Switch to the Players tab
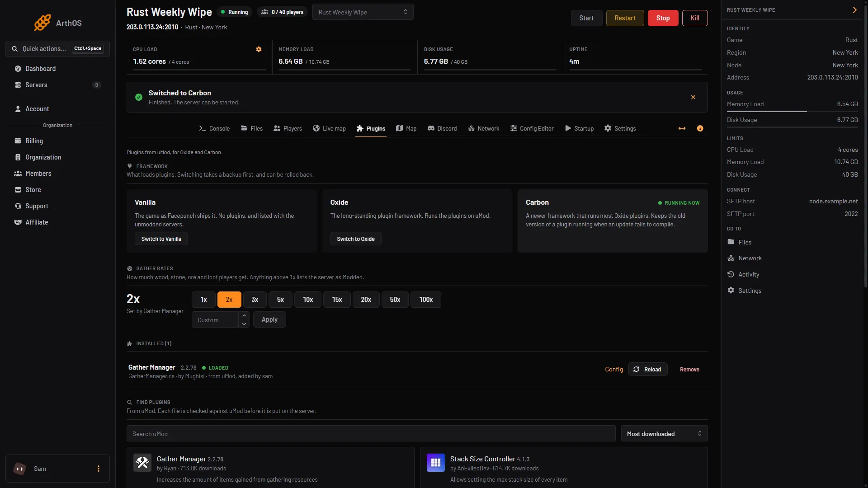Viewport: 868px width, 488px height. point(288,128)
